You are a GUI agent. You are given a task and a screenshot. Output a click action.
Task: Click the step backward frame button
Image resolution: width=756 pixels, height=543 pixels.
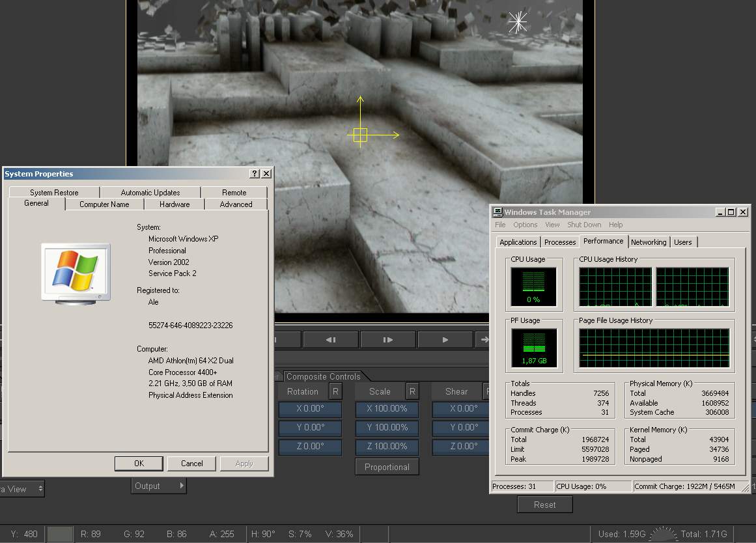[x=330, y=339]
